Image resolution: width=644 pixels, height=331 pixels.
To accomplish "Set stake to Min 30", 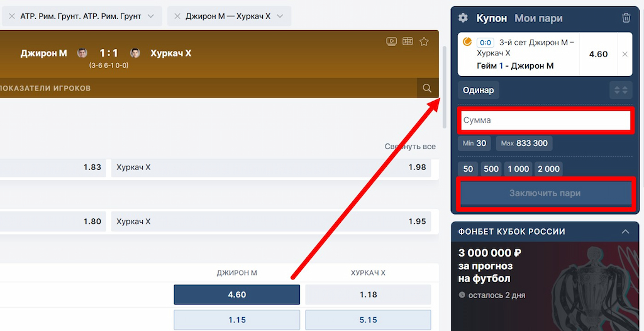I will click(x=474, y=143).
